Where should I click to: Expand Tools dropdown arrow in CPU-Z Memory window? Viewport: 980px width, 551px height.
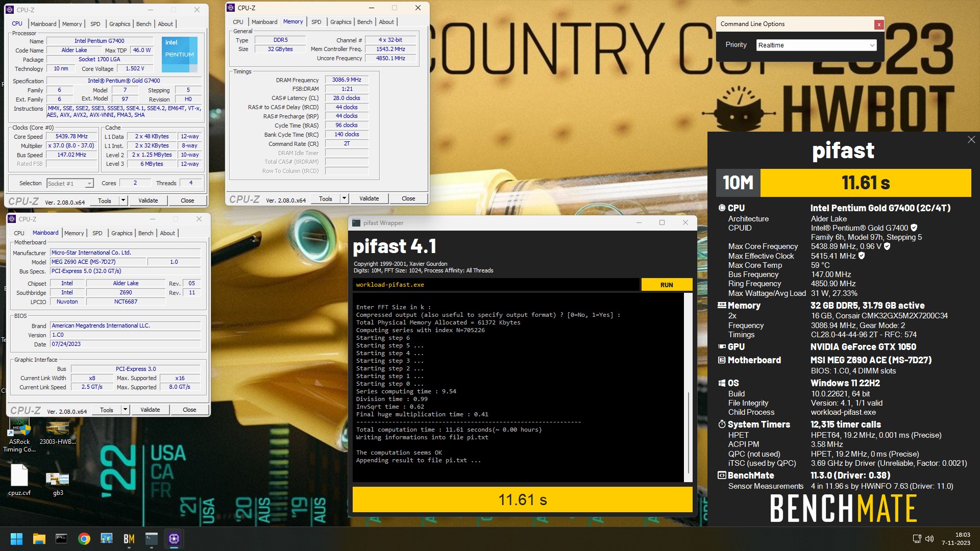click(x=344, y=198)
